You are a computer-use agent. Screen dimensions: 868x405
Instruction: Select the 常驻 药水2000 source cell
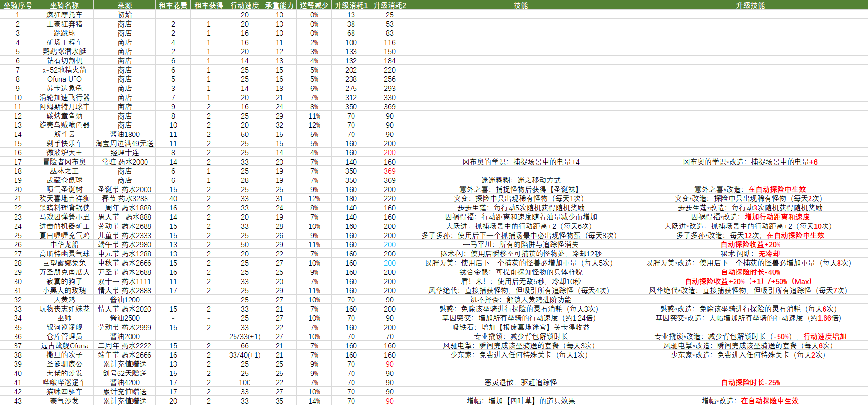click(125, 162)
